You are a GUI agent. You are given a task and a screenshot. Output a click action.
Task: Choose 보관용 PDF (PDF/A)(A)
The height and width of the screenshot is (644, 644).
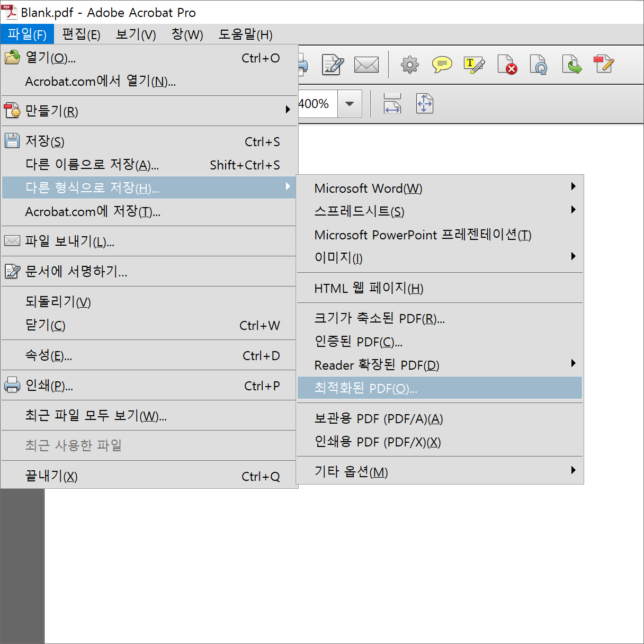coord(440,418)
